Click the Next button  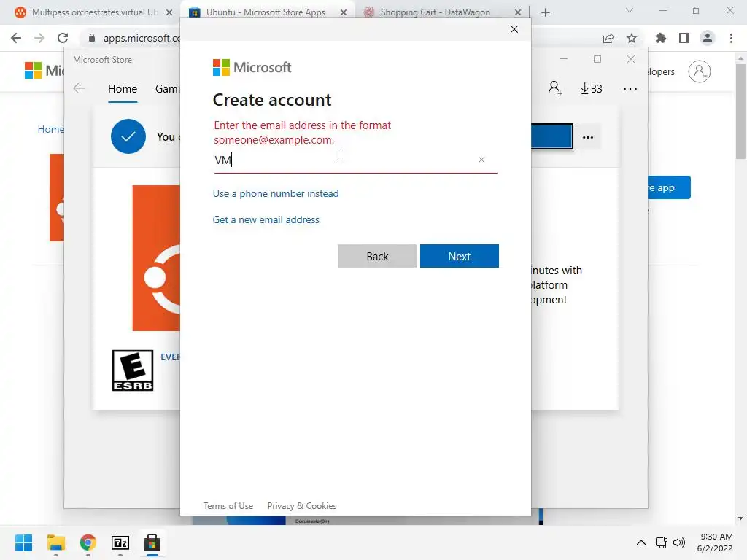(460, 256)
